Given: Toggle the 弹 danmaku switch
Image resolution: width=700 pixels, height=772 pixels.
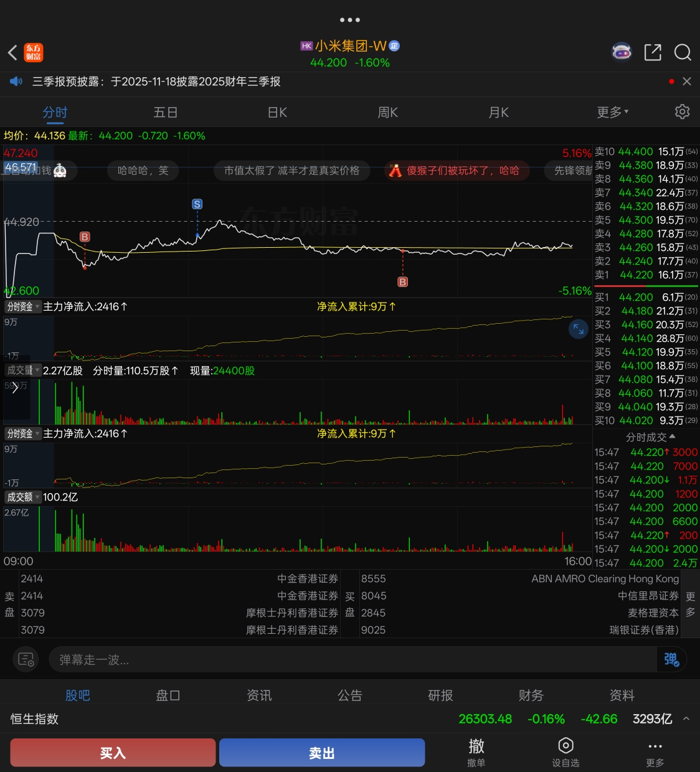Looking at the screenshot, I should point(671,659).
